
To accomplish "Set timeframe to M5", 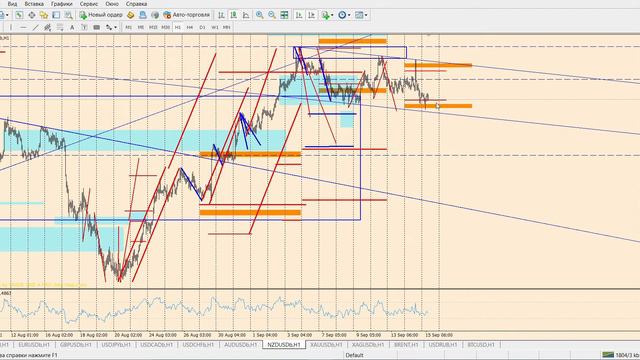I will pyautogui.click(x=141, y=27).
